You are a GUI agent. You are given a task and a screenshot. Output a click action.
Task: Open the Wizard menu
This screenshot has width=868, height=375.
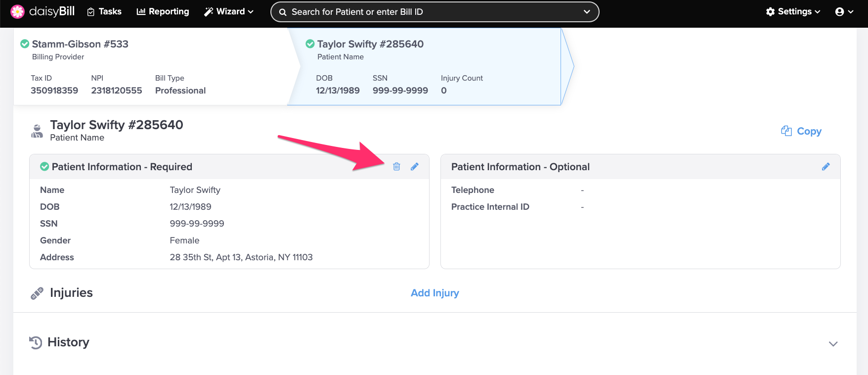[x=229, y=11]
